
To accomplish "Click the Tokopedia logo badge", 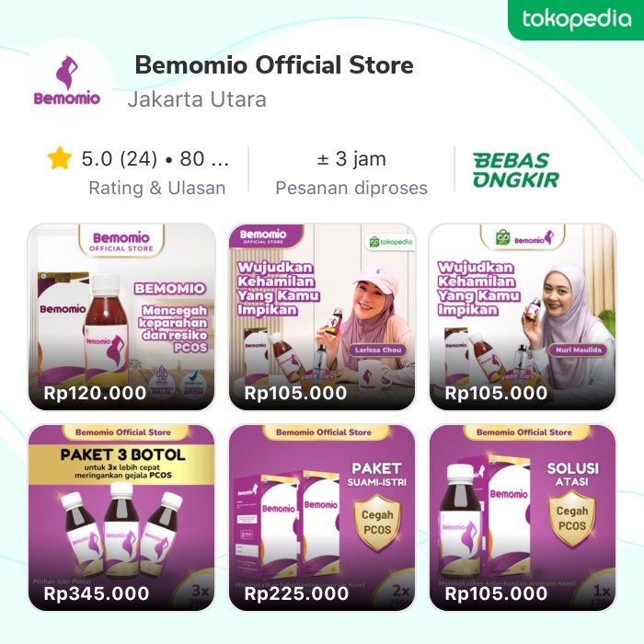I will pyautogui.click(x=576, y=19).
